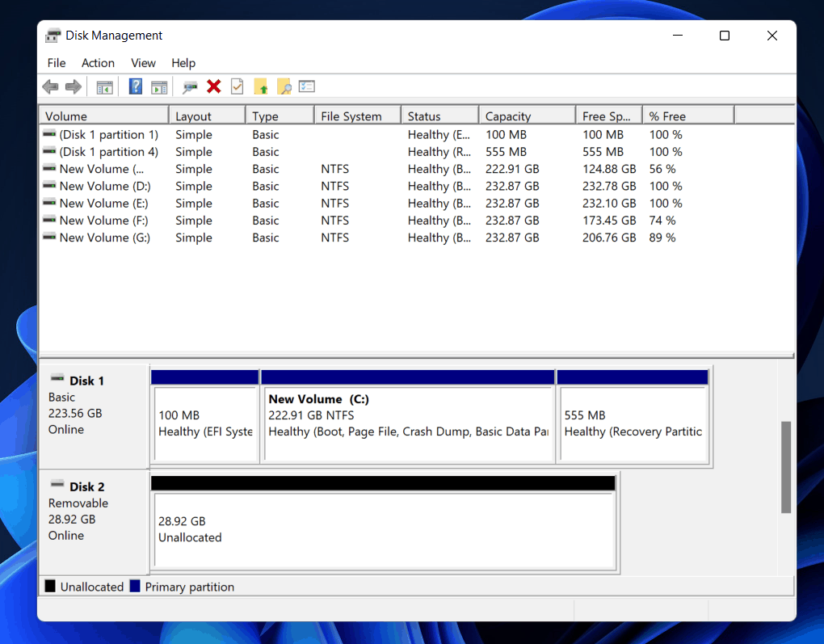The width and height of the screenshot is (824, 644).
Task: Click the checklist settings toolbar icon
Action: pyautogui.click(x=306, y=86)
